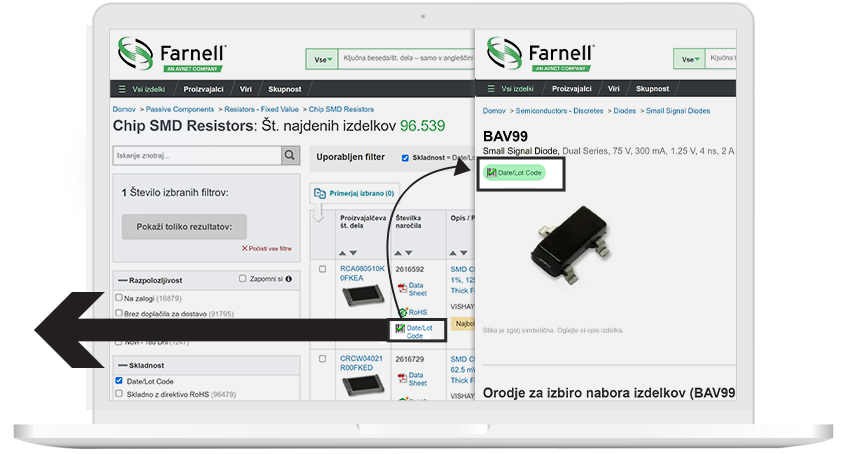This screenshot has width=850, height=454.
Task: Enable Brez doplačila za dostavo filter
Action: [119, 312]
